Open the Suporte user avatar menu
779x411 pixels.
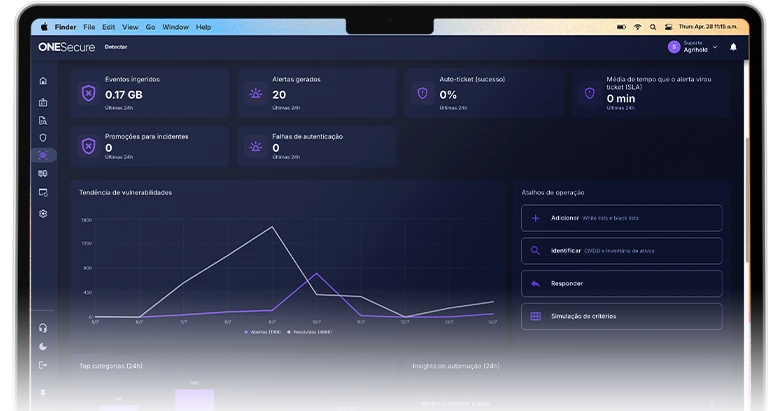click(x=674, y=47)
